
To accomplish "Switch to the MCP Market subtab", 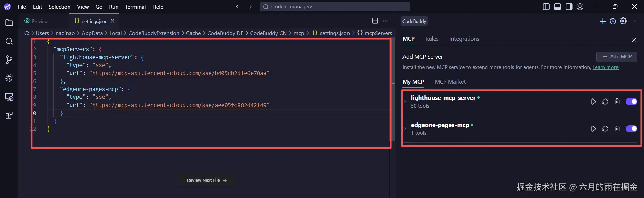I will [x=450, y=82].
